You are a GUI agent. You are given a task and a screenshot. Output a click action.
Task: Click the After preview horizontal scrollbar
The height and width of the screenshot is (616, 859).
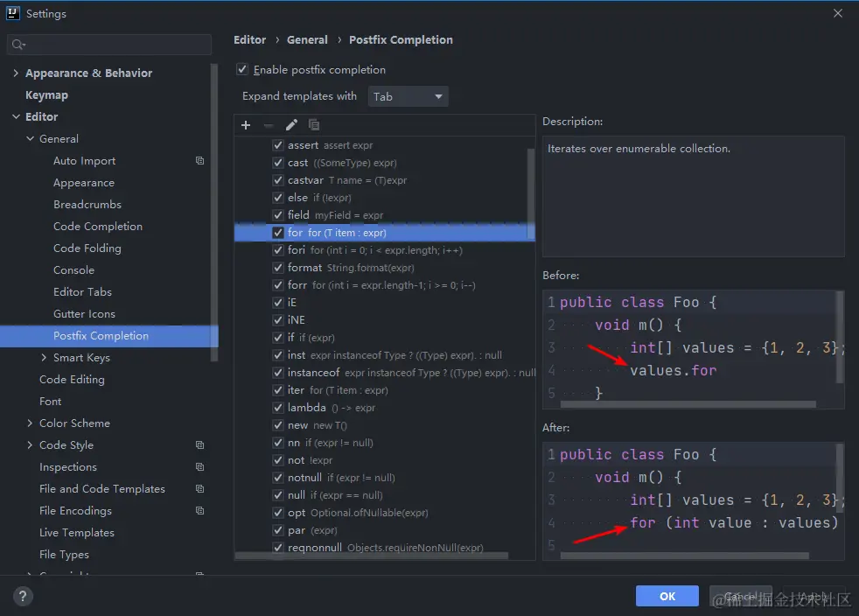(x=684, y=556)
